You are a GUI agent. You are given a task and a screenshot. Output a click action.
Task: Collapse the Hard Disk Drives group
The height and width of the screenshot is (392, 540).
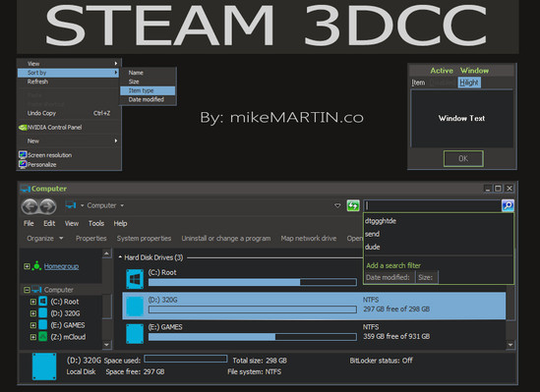120,257
